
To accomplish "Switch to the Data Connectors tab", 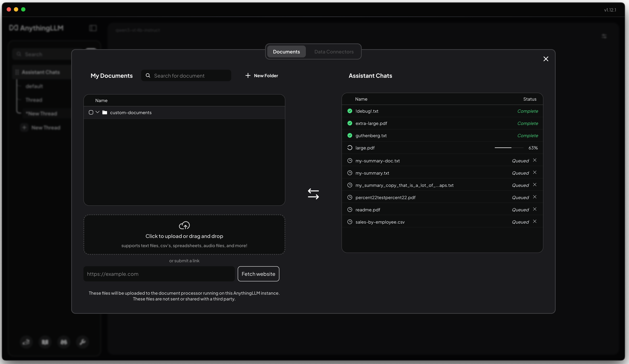I will click(x=334, y=52).
